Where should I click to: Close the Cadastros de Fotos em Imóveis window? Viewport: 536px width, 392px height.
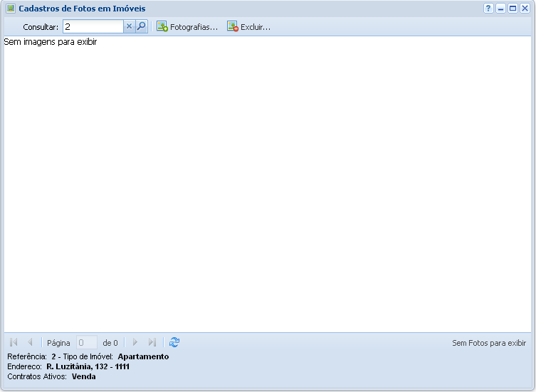click(x=525, y=9)
